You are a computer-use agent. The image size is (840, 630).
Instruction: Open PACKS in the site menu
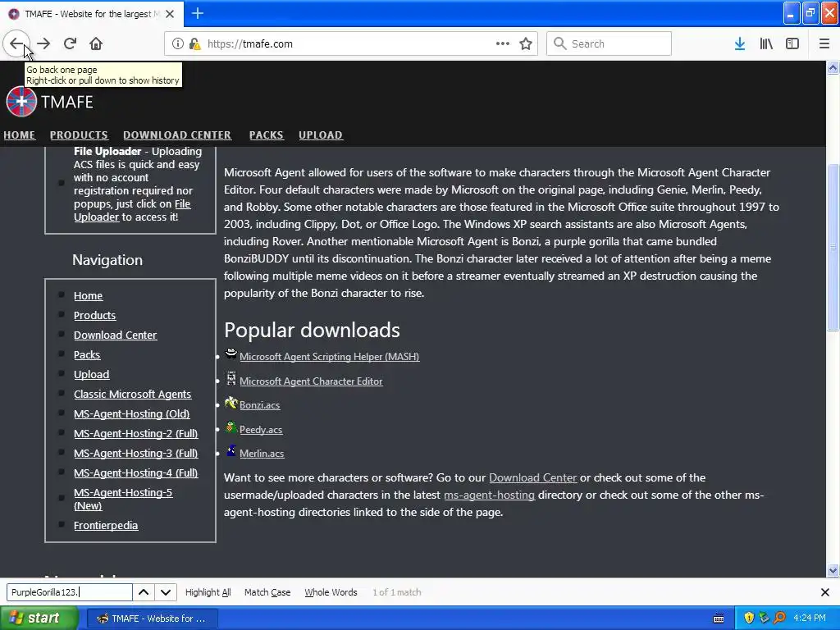coord(267,135)
